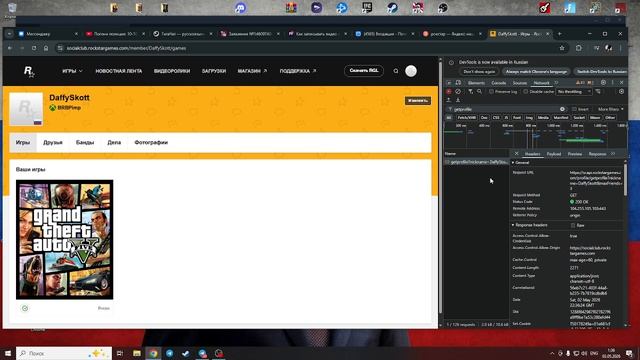The height and width of the screenshot is (360, 640).
Task: Click the Скачать RGL button
Action: coord(364,71)
